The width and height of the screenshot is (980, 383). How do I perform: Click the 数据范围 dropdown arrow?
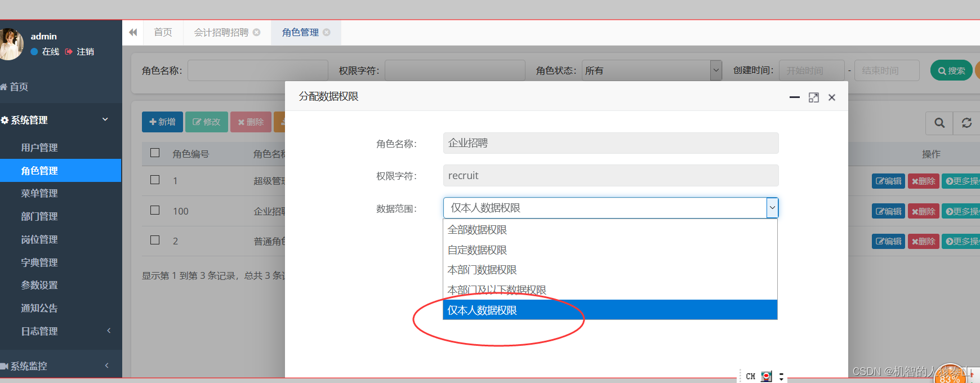[x=772, y=208]
